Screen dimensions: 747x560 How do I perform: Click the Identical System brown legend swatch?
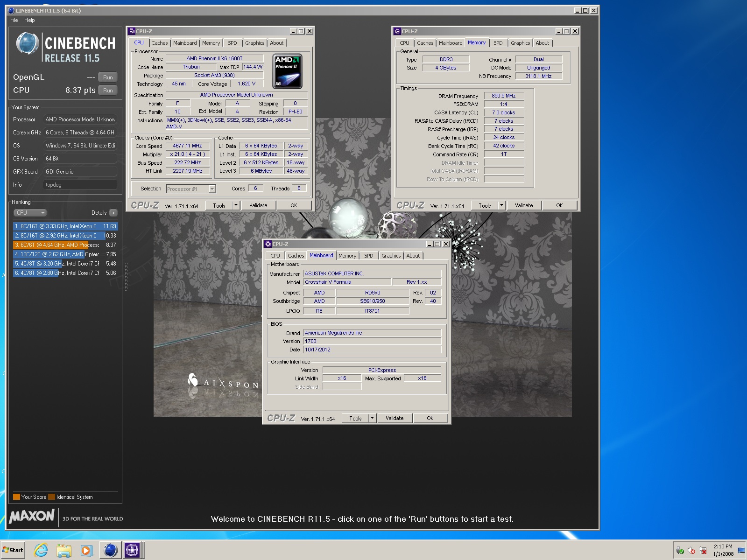pos(51,497)
